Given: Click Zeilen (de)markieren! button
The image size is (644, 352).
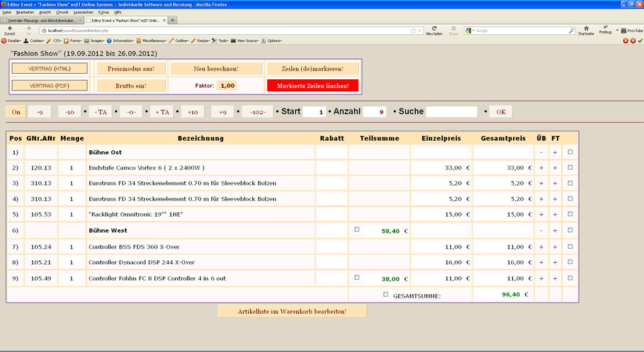Looking at the screenshot, I should point(313,68).
